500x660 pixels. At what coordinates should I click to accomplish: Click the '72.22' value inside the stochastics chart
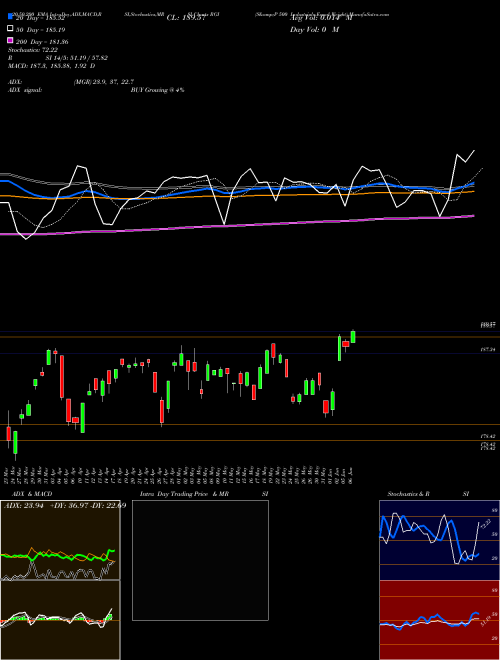click(485, 524)
